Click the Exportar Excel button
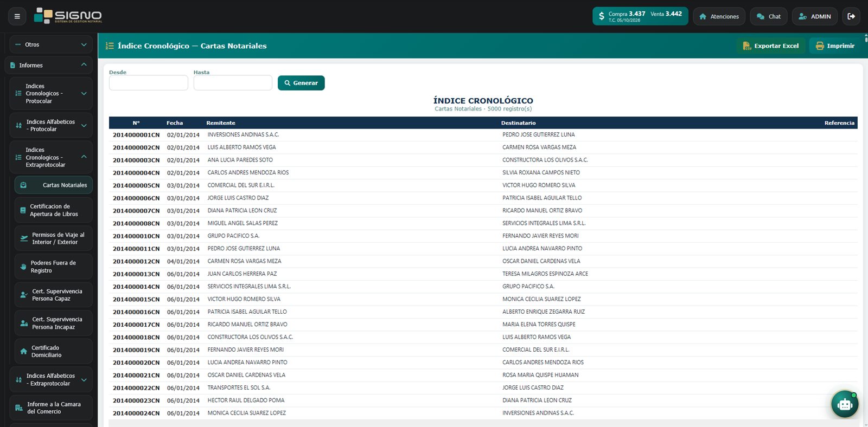Viewport: 868px width, 427px height. pyautogui.click(x=771, y=46)
